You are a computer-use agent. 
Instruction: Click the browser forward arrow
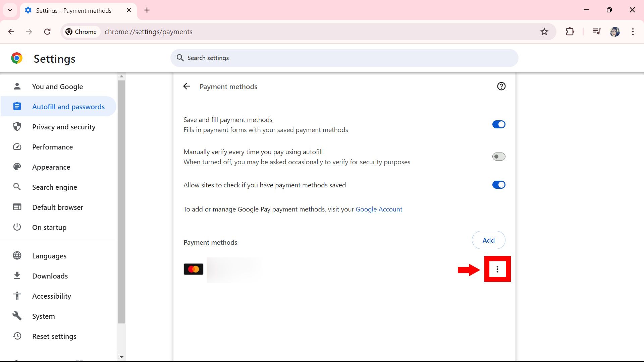point(29,32)
